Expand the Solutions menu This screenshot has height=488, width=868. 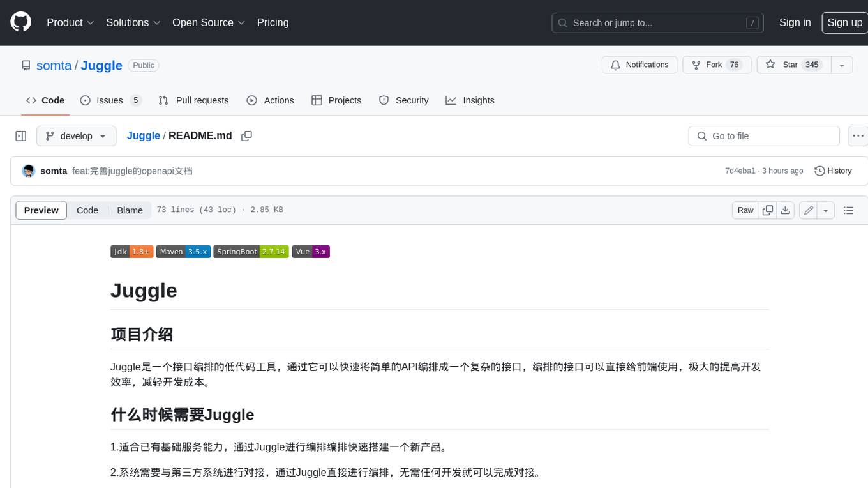click(x=134, y=22)
